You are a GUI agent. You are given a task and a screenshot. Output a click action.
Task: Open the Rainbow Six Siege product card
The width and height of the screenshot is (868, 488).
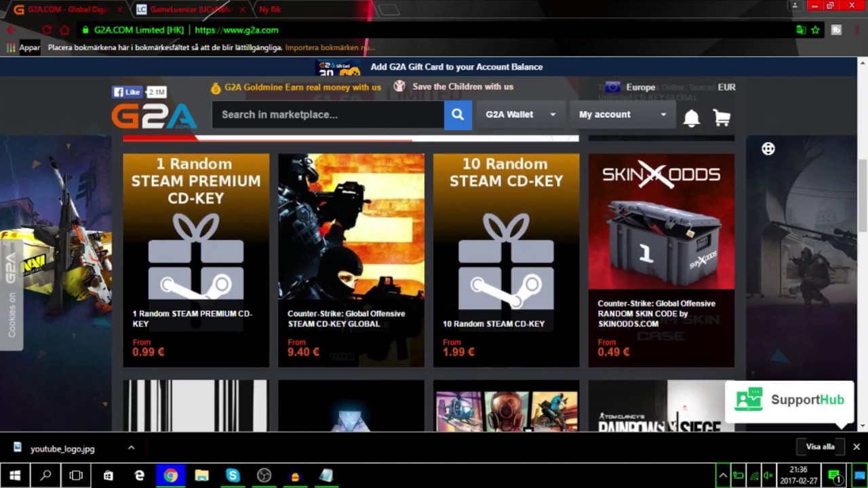tap(661, 405)
